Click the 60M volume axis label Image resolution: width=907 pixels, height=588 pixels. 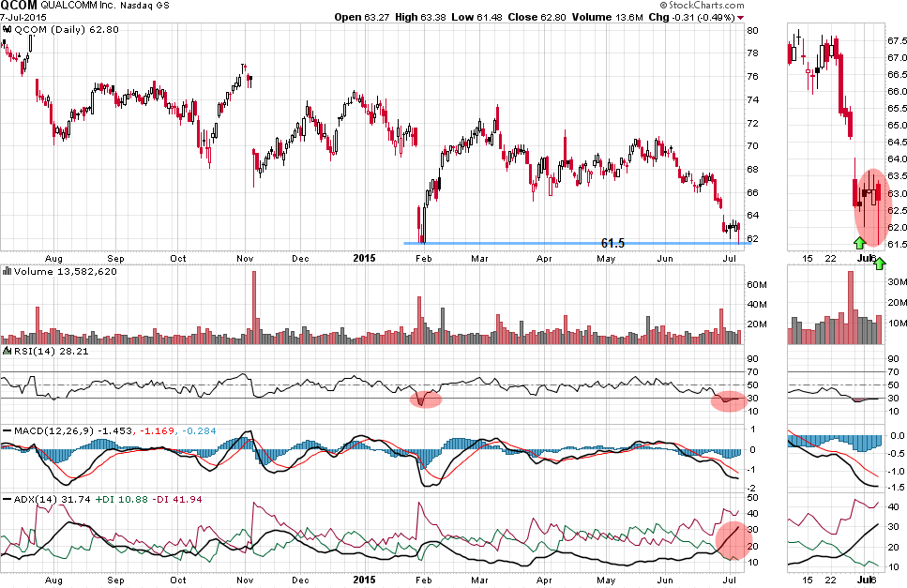[x=757, y=284]
